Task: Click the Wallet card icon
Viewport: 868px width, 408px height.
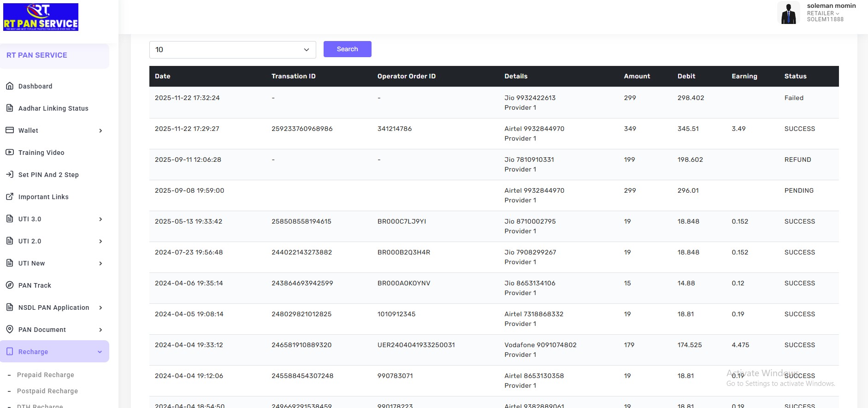Action: pyautogui.click(x=9, y=130)
